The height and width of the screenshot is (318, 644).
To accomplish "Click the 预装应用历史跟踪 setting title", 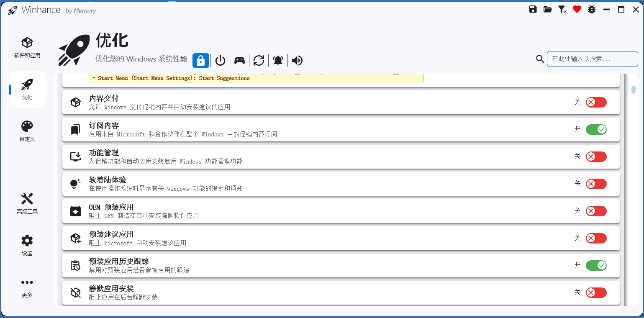I will click(119, 262).
